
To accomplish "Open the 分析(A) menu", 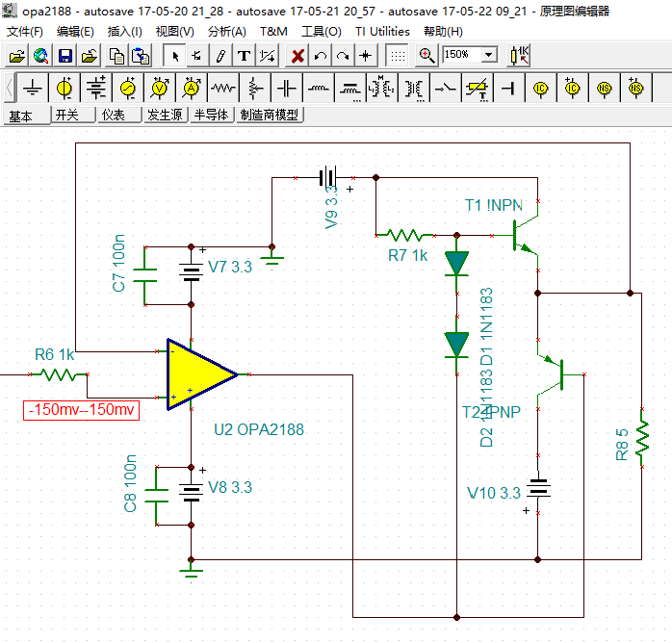I will tap(226, 31).
